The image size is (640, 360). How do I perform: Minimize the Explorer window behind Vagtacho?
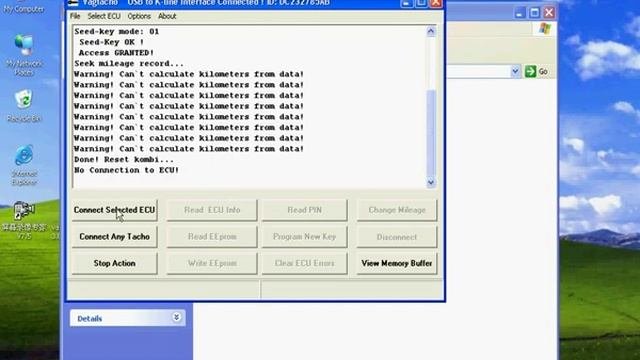[519, 13]
